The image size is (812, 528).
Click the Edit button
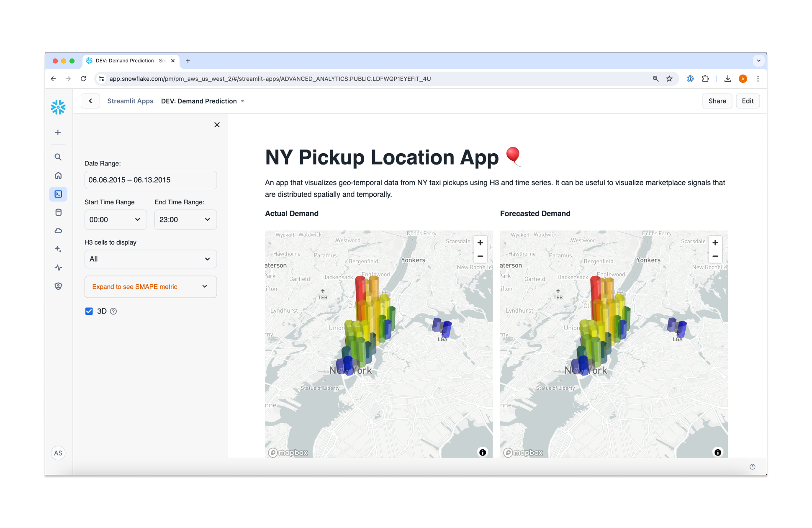(748, 101)
